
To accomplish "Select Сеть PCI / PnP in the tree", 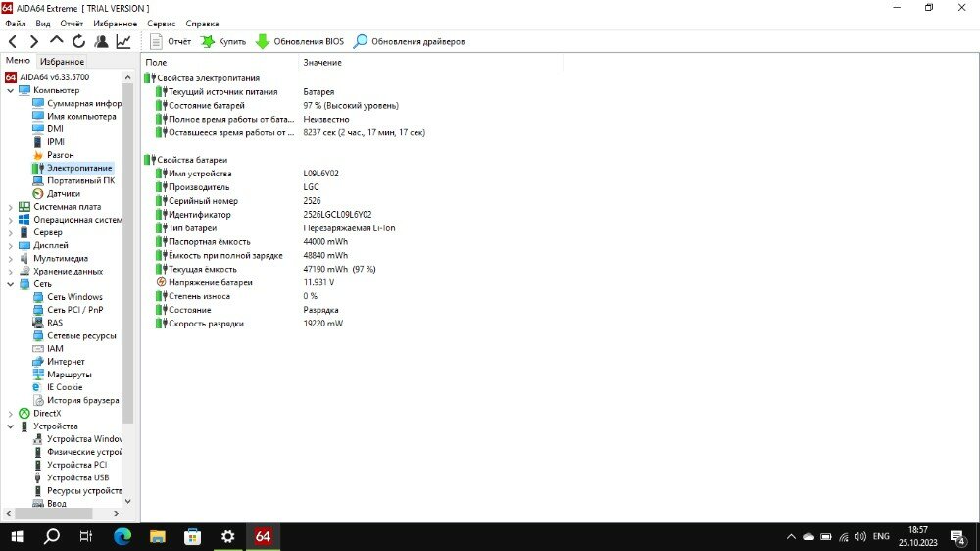I will pyautogui.click(x=69, y=310).
